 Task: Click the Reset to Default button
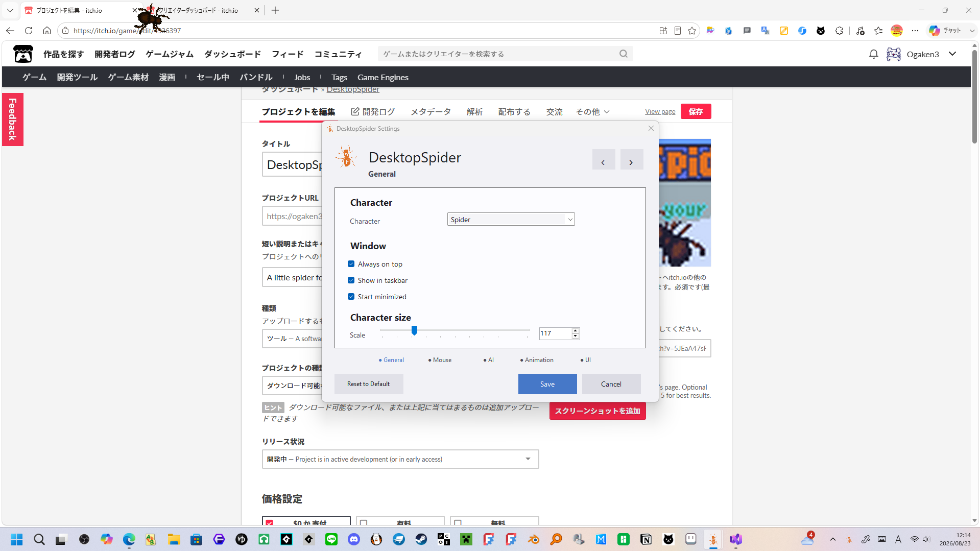coord(369,384)
